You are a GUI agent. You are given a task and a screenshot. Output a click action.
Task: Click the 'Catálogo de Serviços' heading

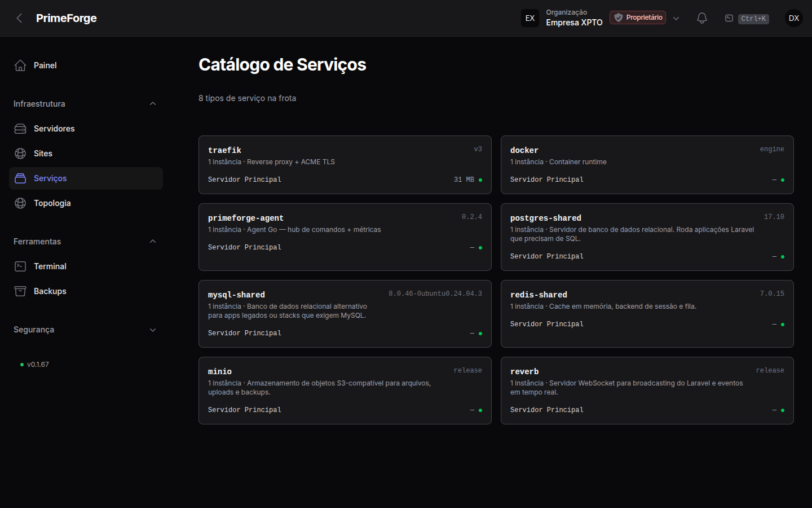(283, 65)
